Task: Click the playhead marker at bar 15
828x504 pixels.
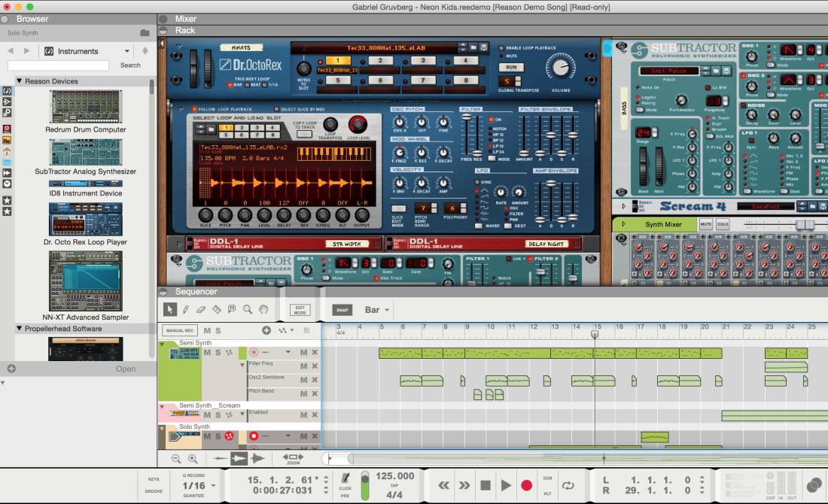Action: point(595,333)
